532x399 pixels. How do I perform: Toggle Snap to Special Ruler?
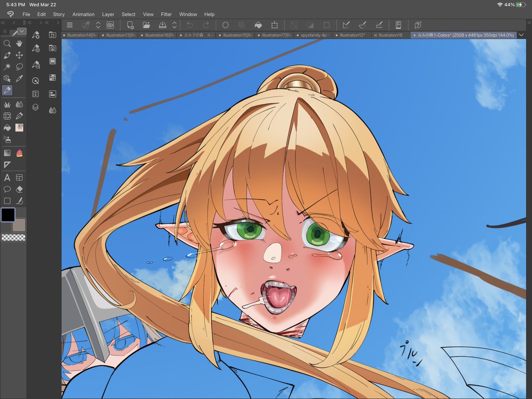pyautogui.click(x=363, y=25)
